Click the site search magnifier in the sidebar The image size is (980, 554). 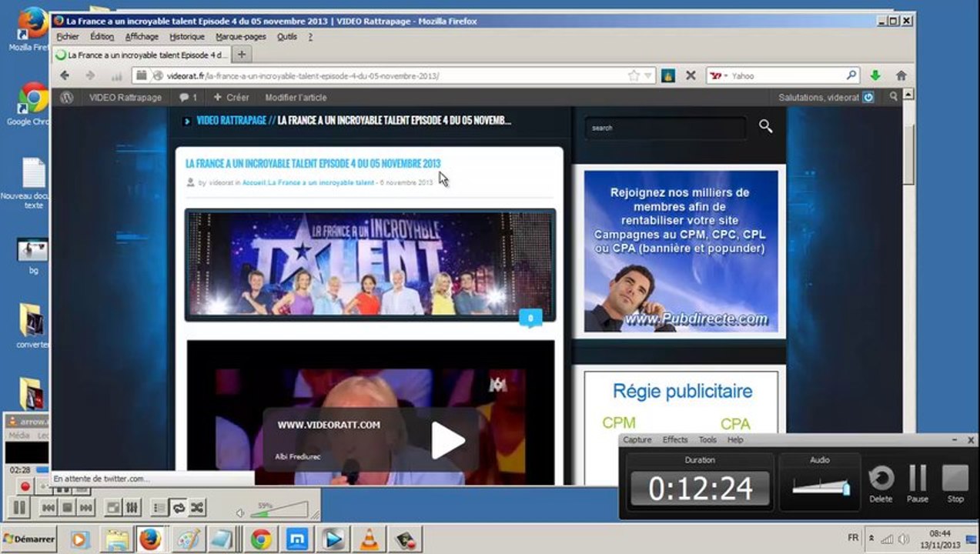pyautogui.click(x=765, y=126)
